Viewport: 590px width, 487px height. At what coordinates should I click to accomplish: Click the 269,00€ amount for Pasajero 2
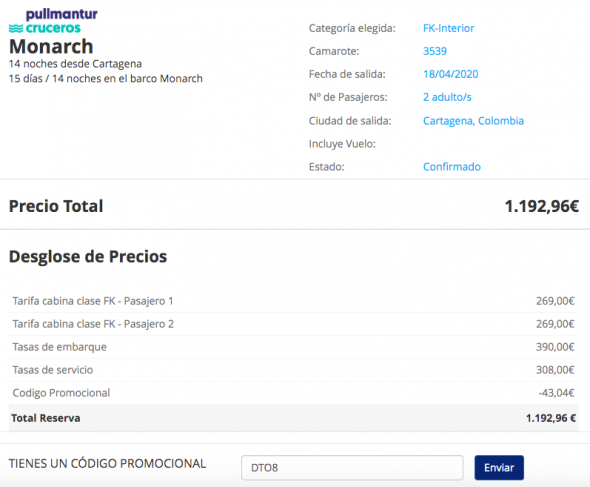click(555, 324)
